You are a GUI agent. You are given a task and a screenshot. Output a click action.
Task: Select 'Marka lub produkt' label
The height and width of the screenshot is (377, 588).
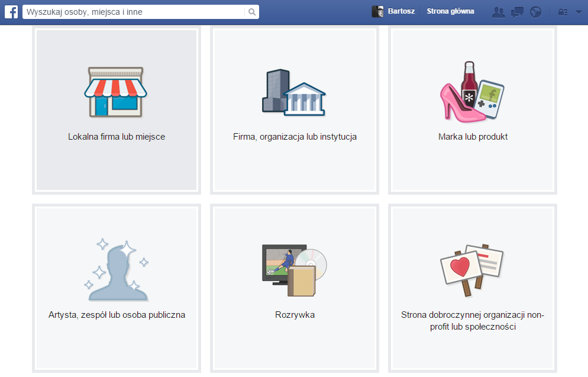click(473, 137)
